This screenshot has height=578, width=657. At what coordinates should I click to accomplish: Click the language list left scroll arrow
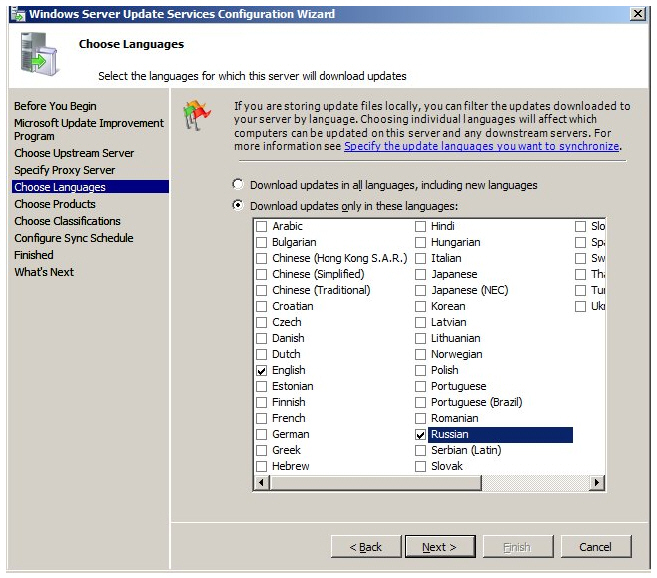coord(262,482)
